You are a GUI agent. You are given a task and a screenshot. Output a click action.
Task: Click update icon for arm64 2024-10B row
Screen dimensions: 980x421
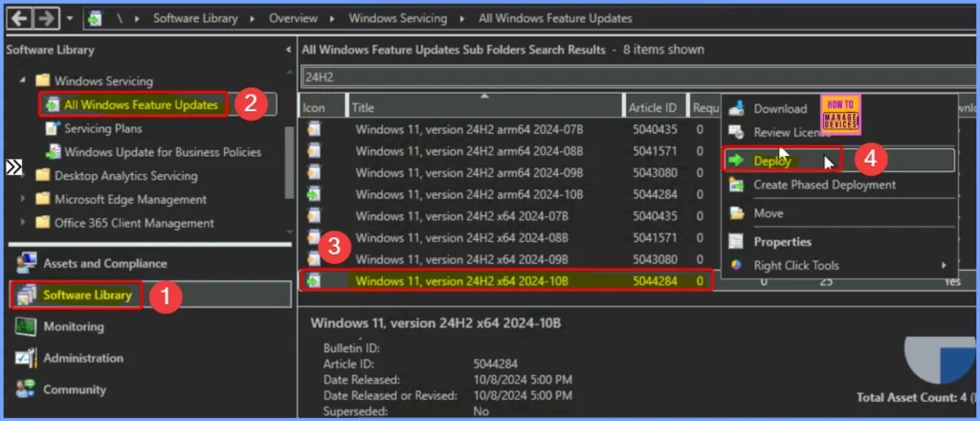(314, 194)
